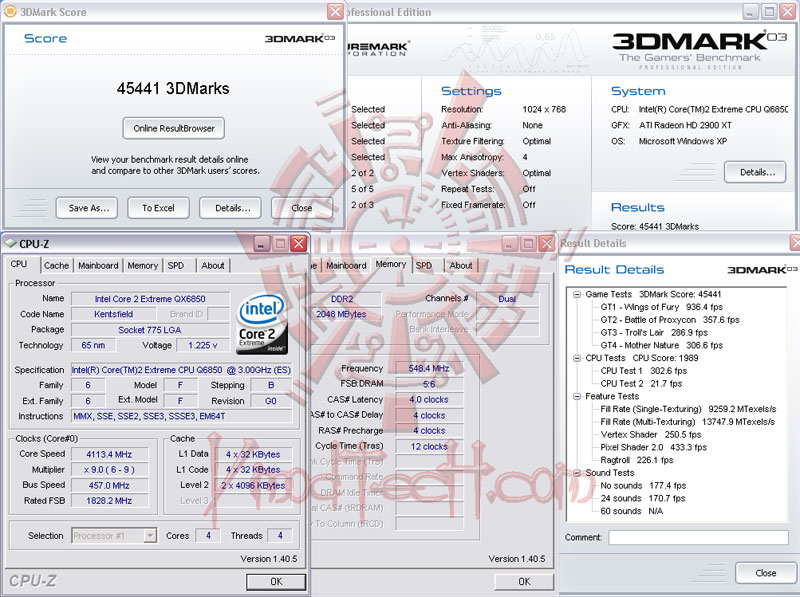Open the Mainboard tab in the rear CPU-Z window
This screenshot has height=597, width=800.
coord(346,265)
